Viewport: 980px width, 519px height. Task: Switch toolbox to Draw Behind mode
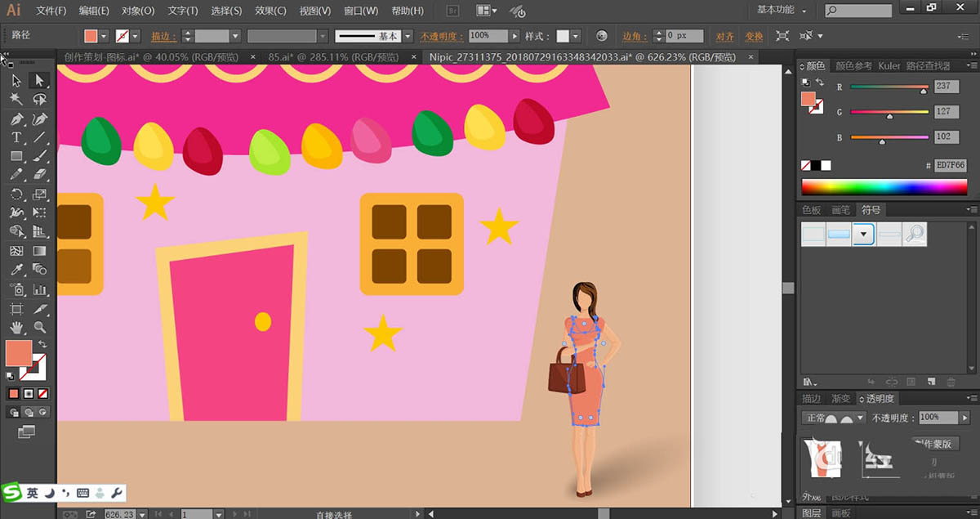tap(28, 413)
